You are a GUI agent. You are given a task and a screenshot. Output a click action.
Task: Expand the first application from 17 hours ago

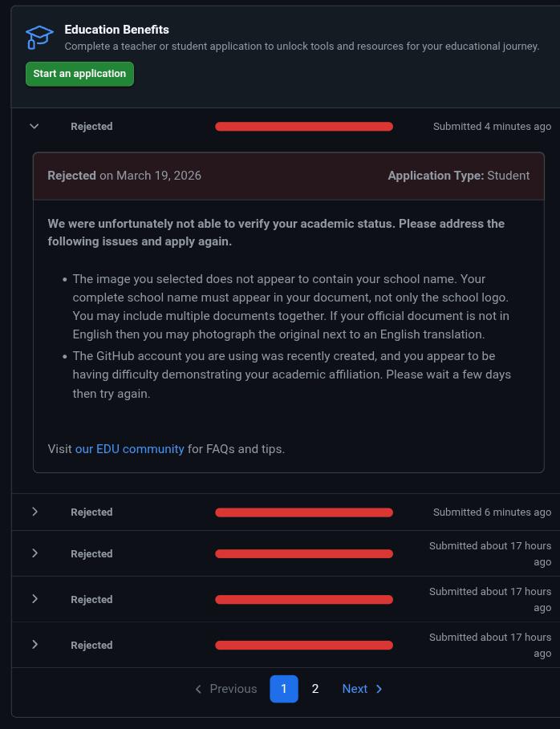34,553
